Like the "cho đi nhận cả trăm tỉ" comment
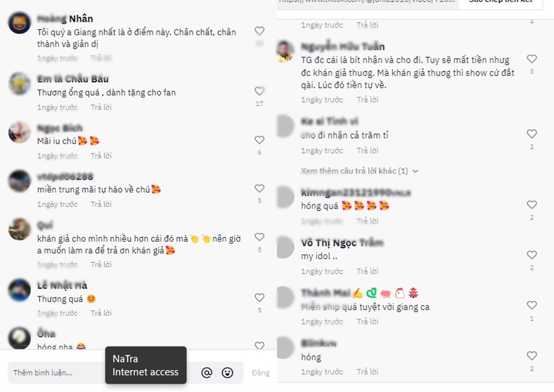 coord(532,134)
